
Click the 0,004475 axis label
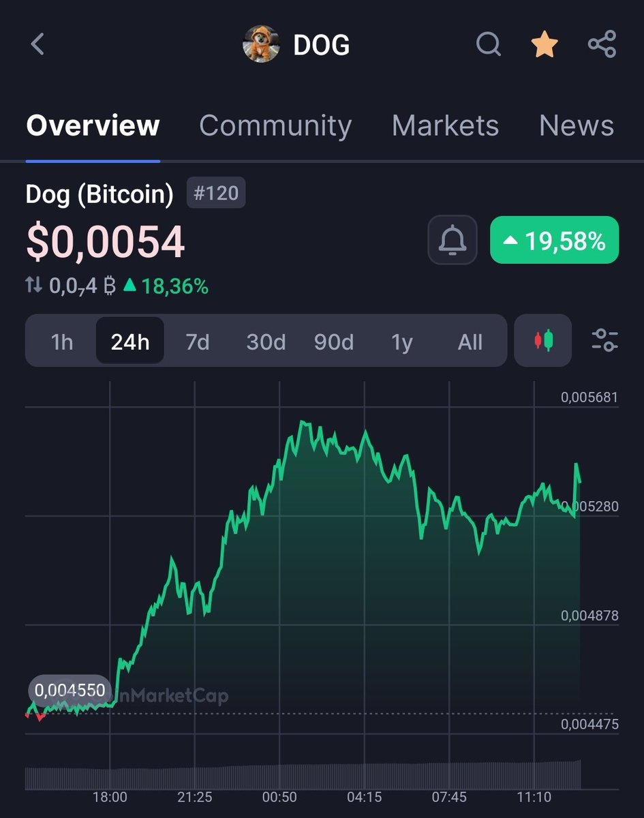click(589, 725)
